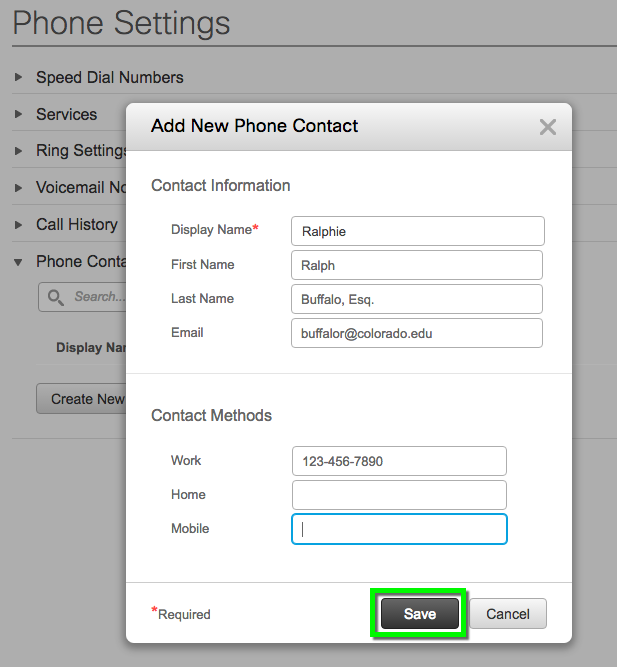Click the Create New button
Viewport: 617px width, 667px height.
click(x=81, y=399)
